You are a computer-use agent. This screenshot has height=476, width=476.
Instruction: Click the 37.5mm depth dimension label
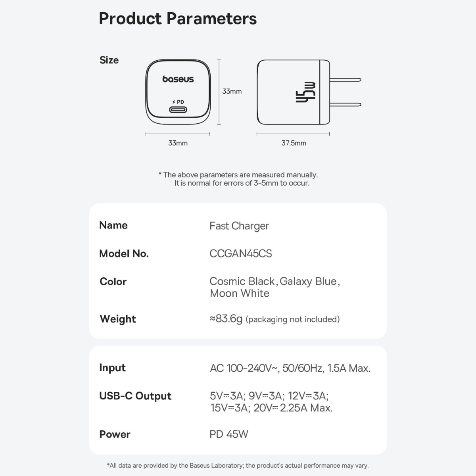pos(294,143)
